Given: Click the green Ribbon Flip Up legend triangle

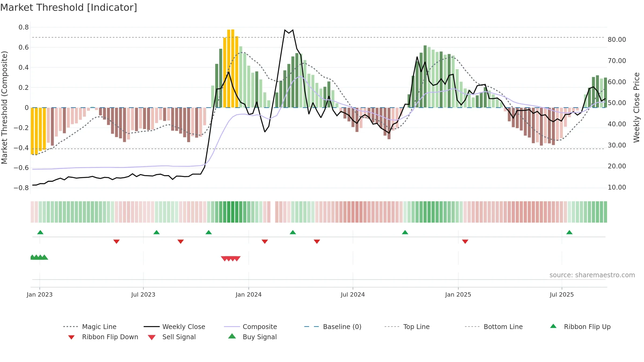Looking at the screenshot, I should tap(553, 326).
